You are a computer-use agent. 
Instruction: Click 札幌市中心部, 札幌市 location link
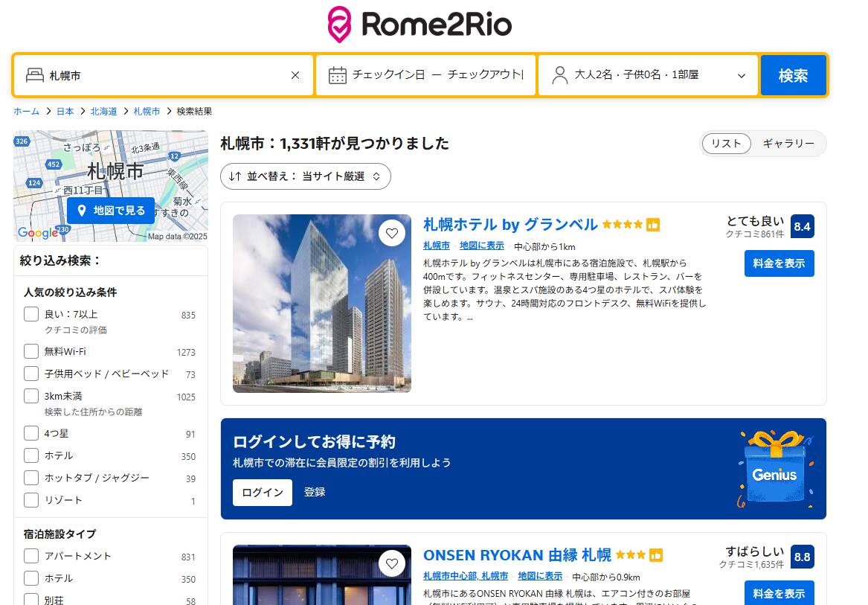click(x=466, y=576)
